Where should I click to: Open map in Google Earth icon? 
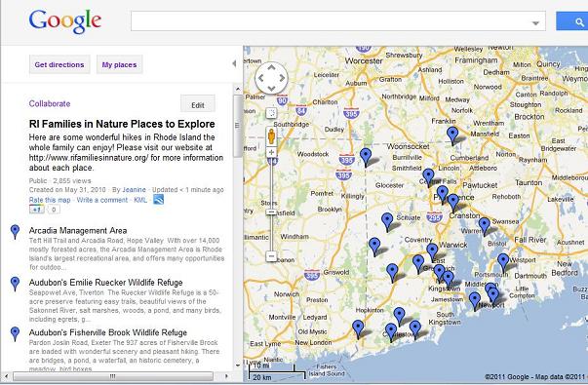tap(158, 200)
